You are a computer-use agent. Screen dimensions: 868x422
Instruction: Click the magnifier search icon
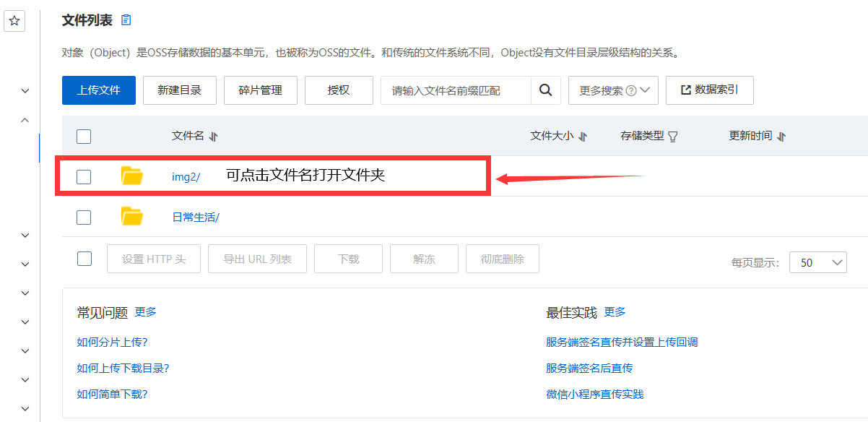(x=546, y=90)
